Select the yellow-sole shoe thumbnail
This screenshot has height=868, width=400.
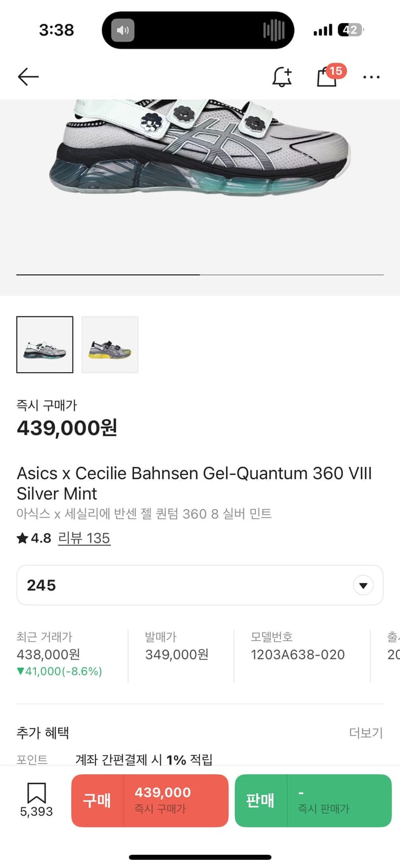click(x=110, y=344)
